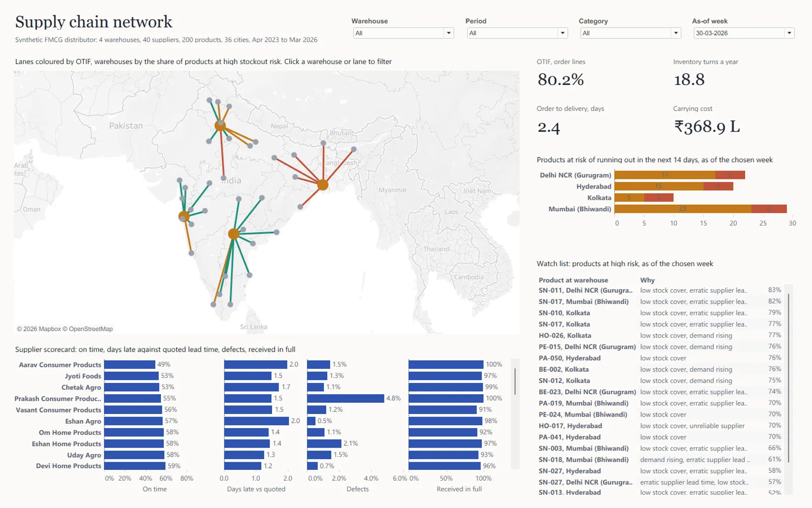
Task: Click the orange Hyderabad risk bar segment showing 15
Action: pos(659,186)
